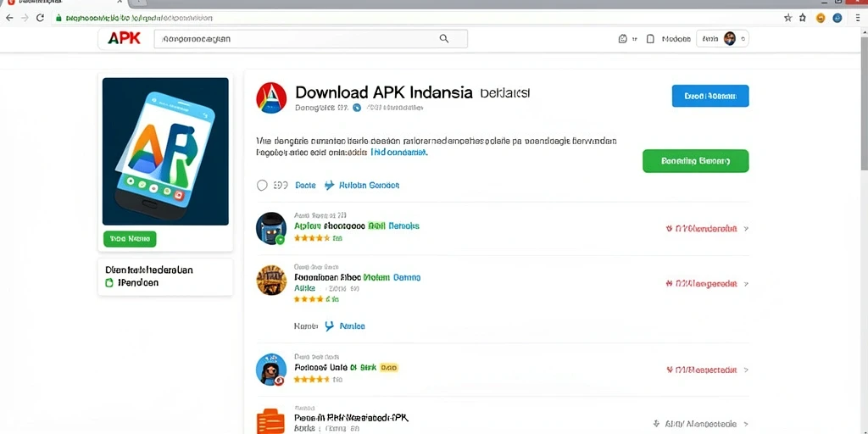
Task: Click the red circle app logo beside the title
Action: point(271,98)
